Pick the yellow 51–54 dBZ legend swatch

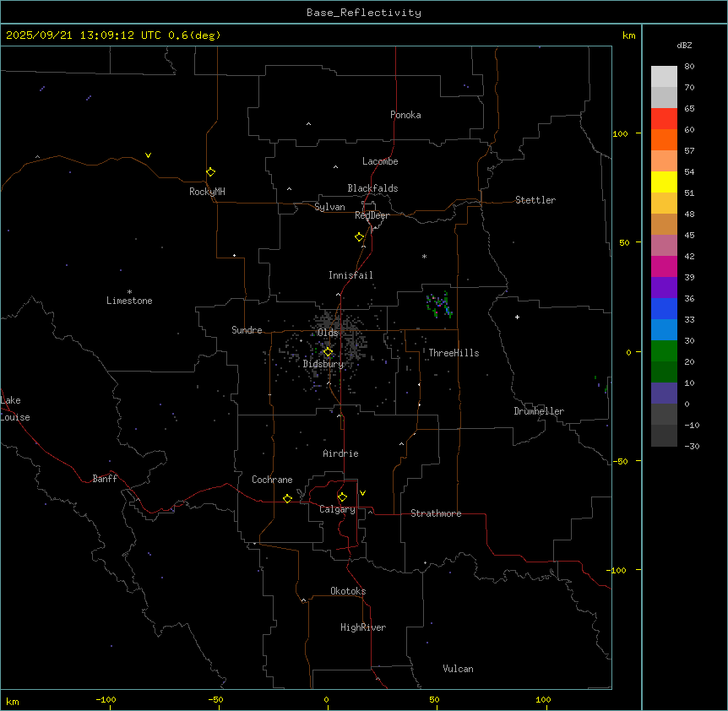point(664,182)
